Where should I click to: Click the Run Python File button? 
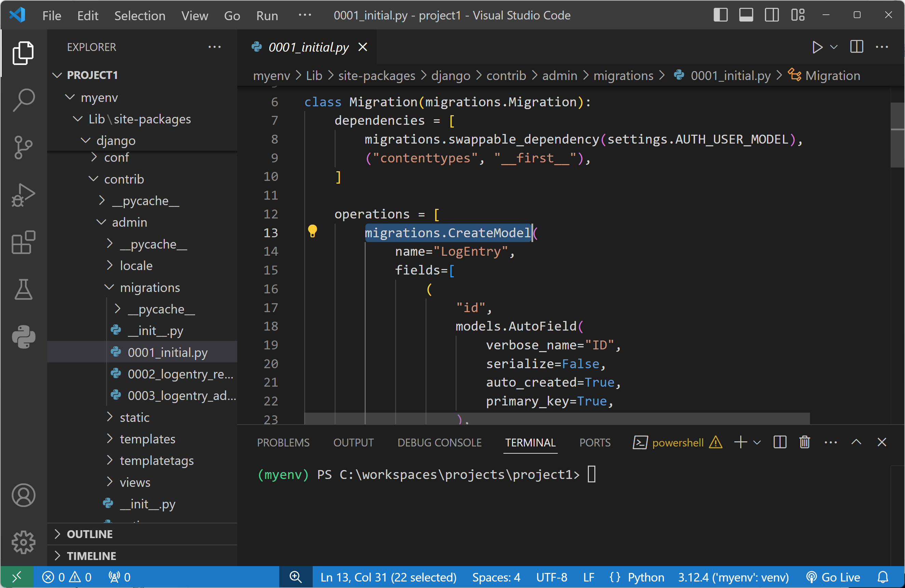click(x=816, y=47)
